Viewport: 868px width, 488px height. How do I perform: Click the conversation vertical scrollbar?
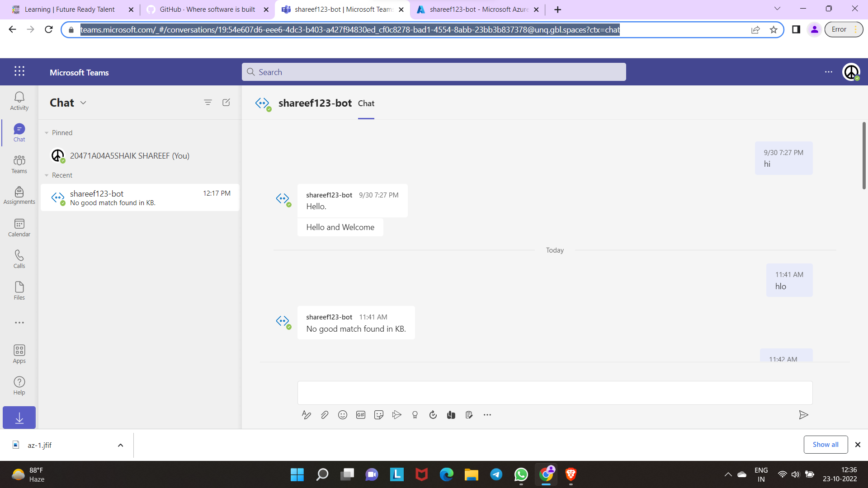[x=863, y=156]
